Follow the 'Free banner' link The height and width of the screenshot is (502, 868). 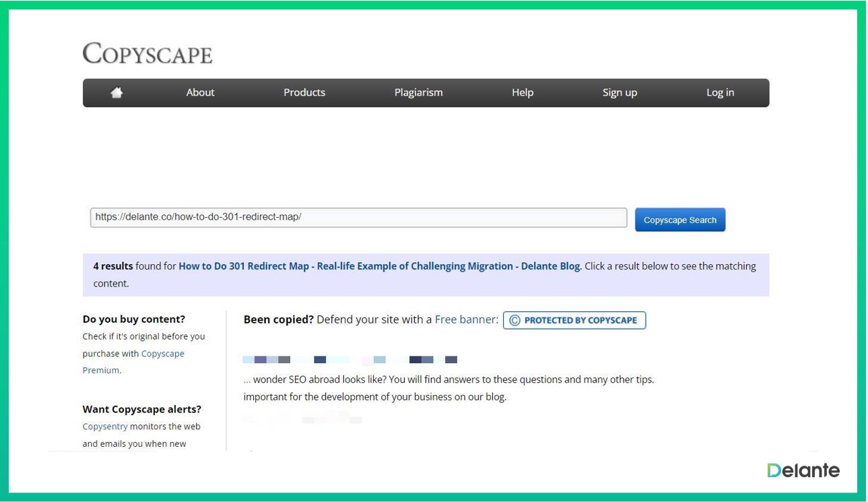pos(466,319)
